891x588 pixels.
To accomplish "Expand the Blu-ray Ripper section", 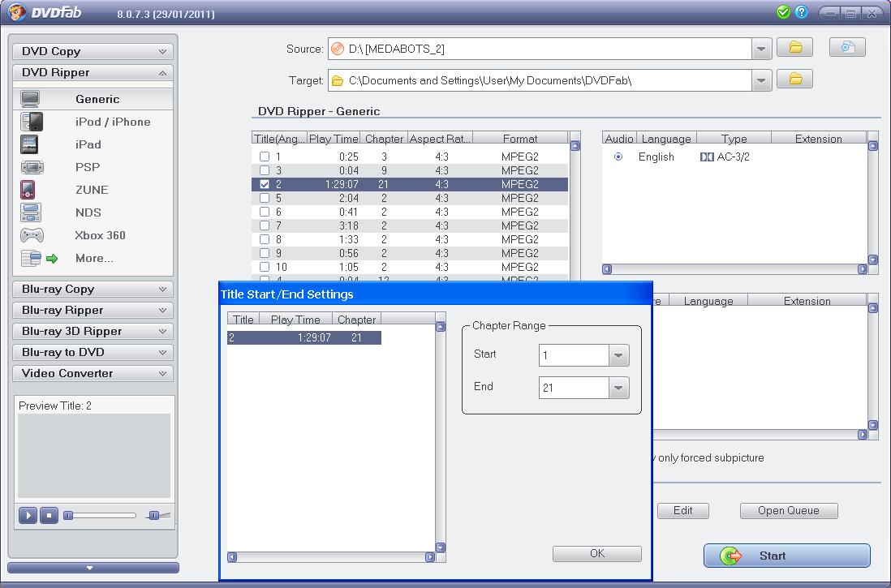I will click(93, 310).
